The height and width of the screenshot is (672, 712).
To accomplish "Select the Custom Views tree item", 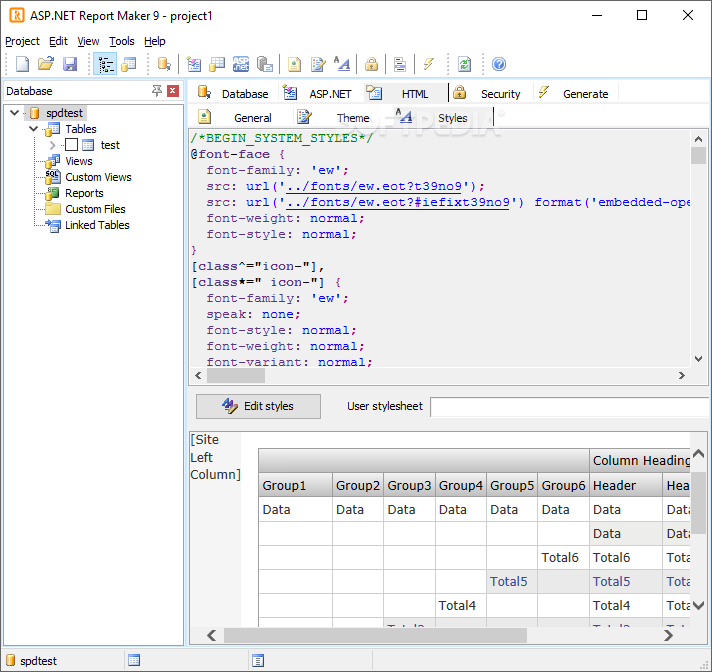I will (98, 177).
